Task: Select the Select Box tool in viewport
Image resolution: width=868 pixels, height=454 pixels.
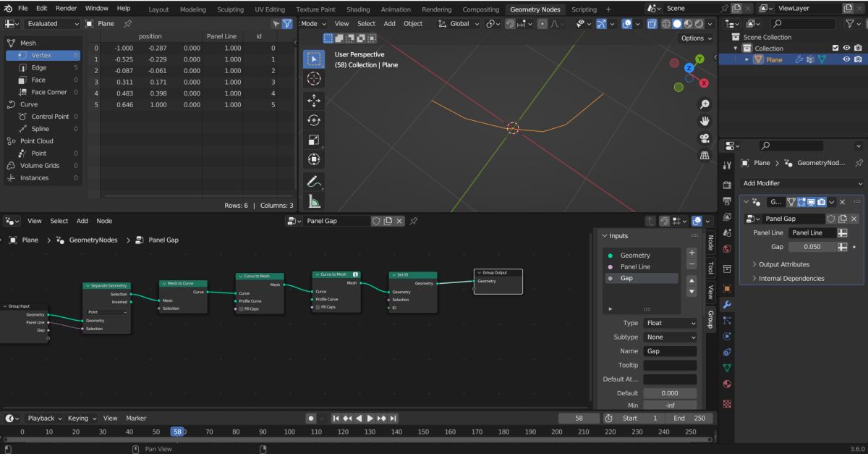Action: [315, 59]
